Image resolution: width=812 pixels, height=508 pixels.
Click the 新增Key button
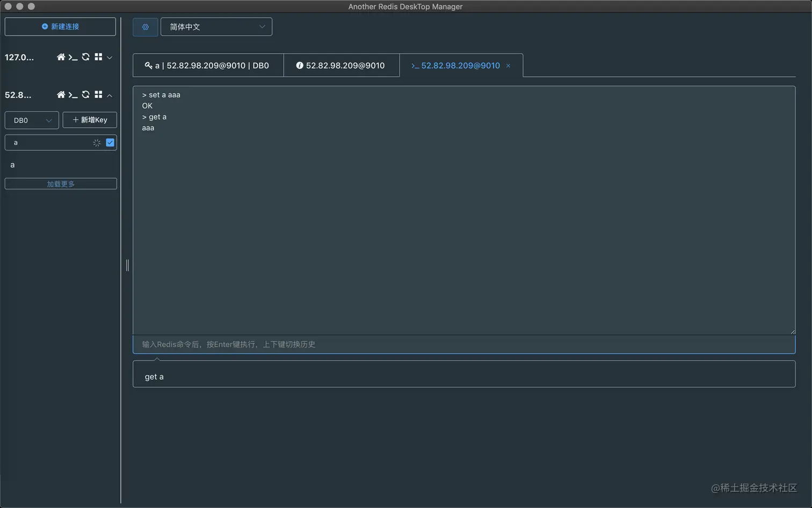point(90,120)
